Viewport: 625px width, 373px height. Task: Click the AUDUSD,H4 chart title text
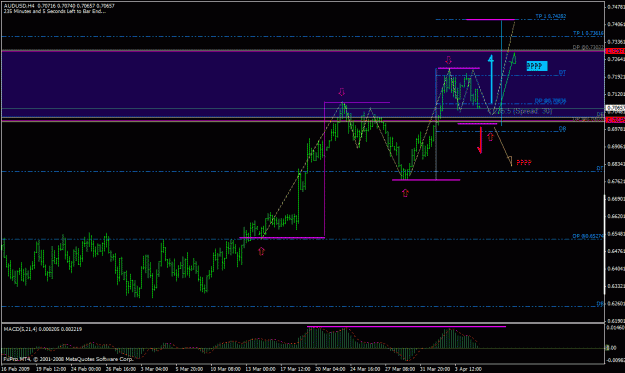click(20, 6)
